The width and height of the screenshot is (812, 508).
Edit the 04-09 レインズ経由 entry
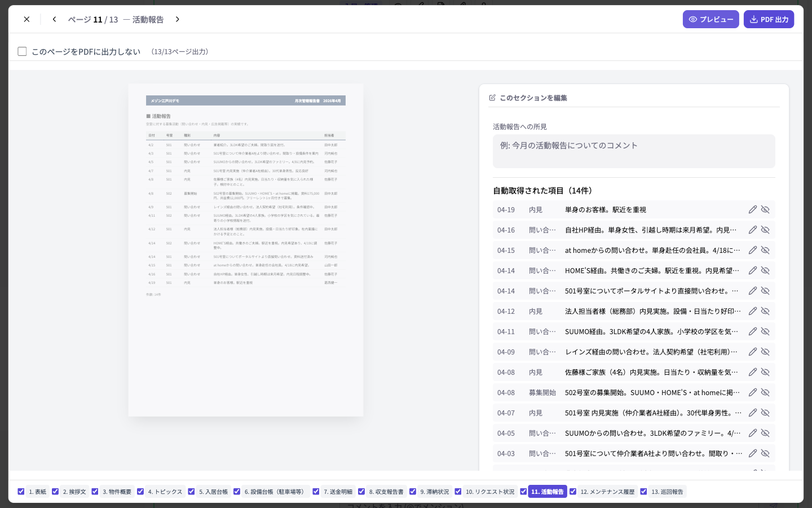coord(753,352)
